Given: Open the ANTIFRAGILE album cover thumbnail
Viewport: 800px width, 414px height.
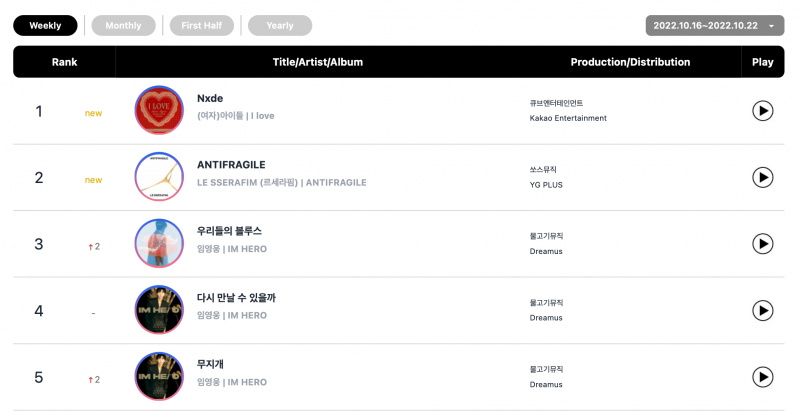Looking at the screenshot, I should (159, 177).
